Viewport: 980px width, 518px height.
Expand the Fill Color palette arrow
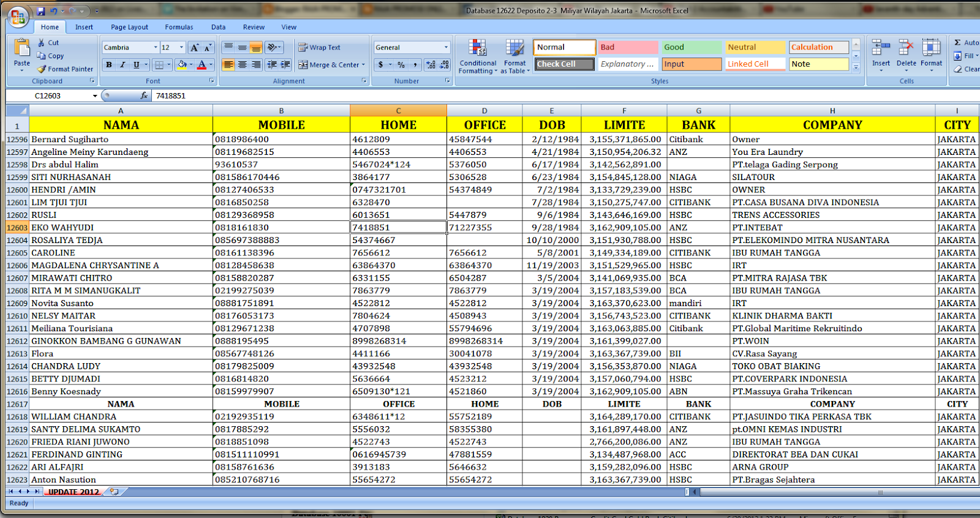point(190,65)
